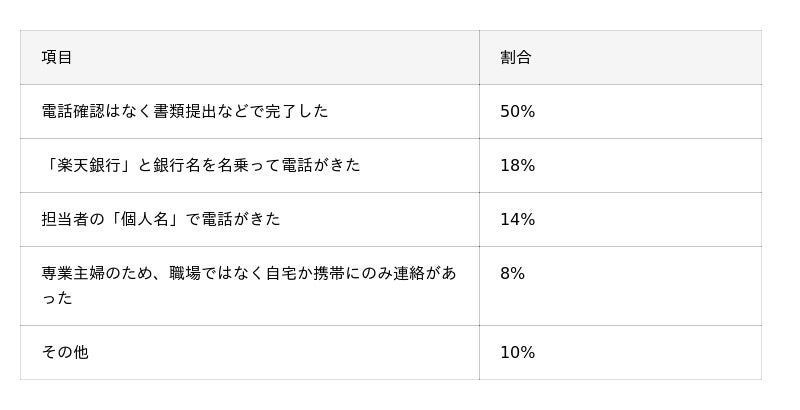Click the で電話がきた text in 担当者 row

[232, 219]
